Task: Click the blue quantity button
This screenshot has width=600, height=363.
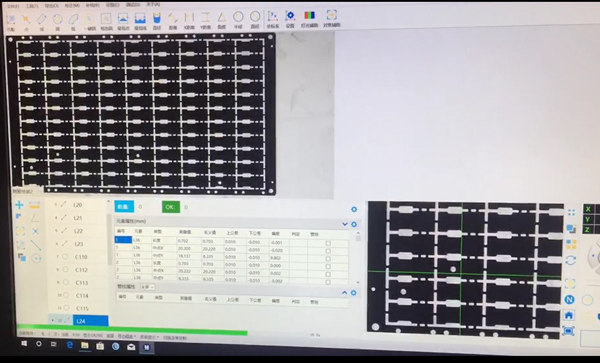Action: 124,207
